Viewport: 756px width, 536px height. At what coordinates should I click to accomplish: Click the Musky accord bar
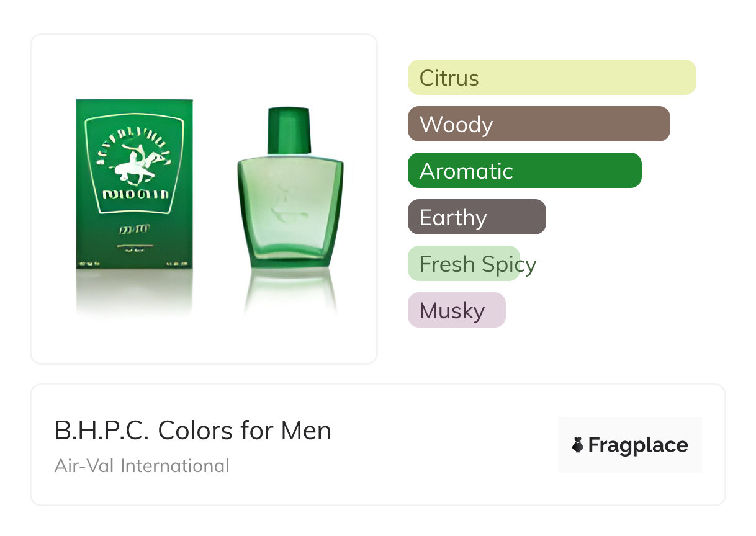coord(456,310)
